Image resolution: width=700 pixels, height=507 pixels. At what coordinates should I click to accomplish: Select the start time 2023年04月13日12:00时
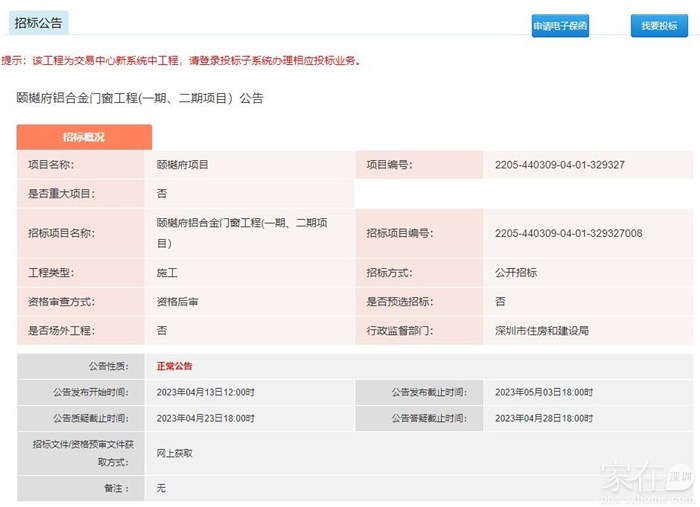coord(205,392)
